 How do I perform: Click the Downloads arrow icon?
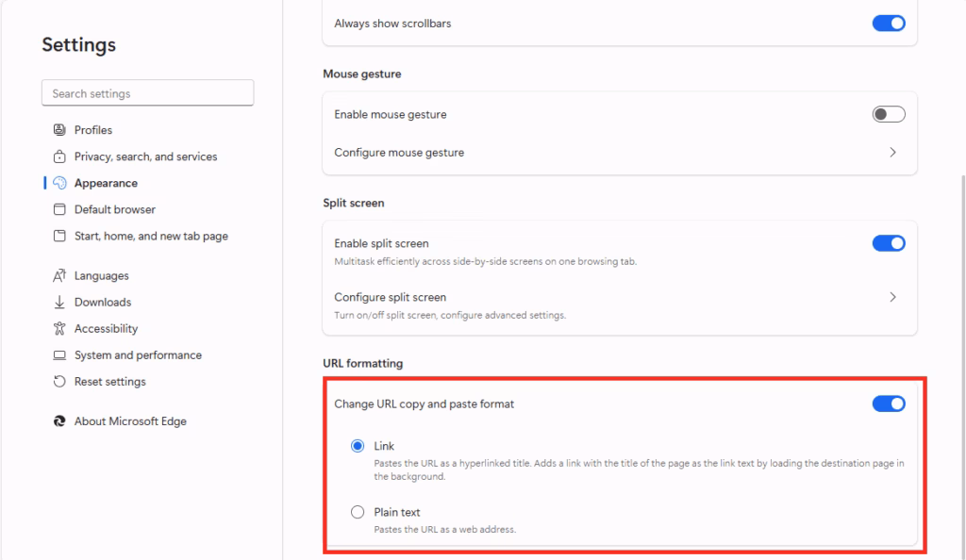[59, 302]
